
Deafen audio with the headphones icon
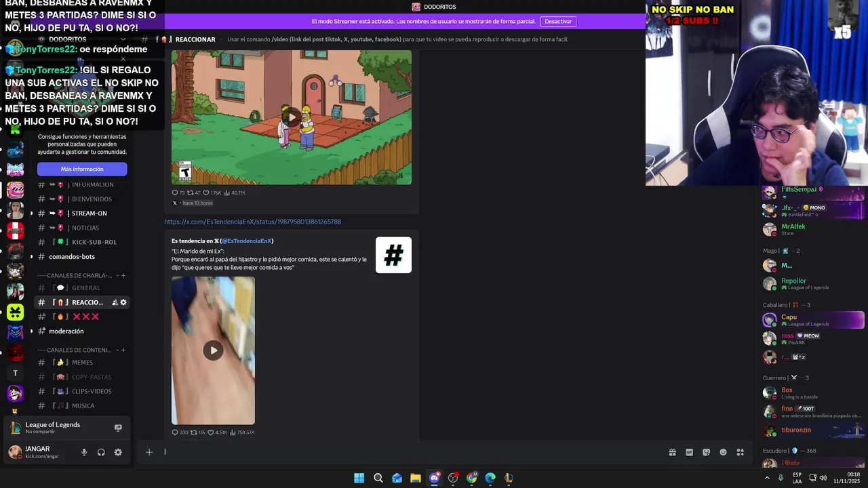point(101,452)
